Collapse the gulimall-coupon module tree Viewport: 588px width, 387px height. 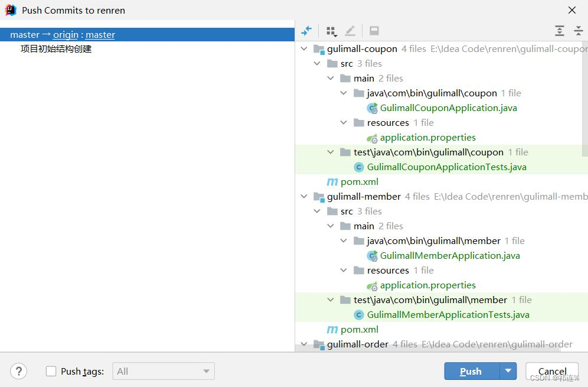tap(304, 48)
